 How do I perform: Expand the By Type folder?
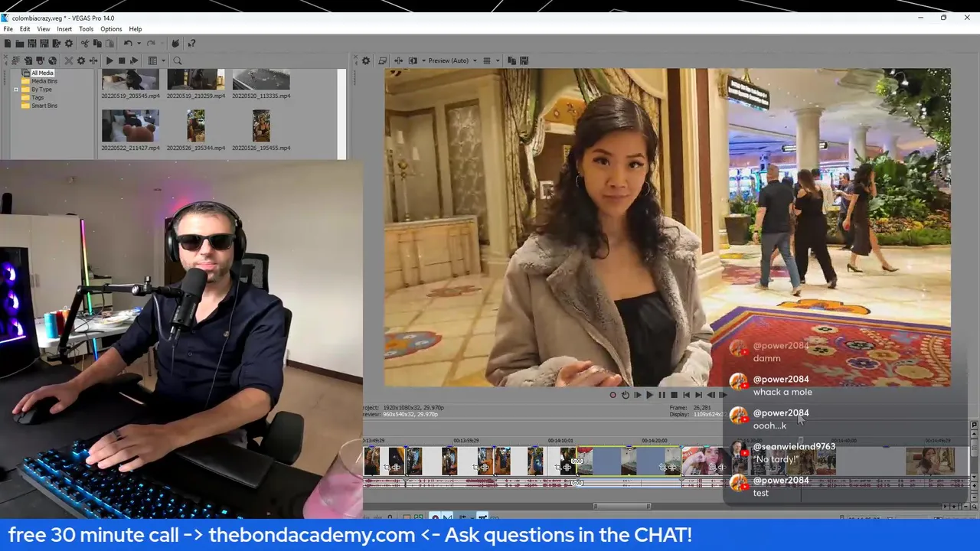[16, 90]
